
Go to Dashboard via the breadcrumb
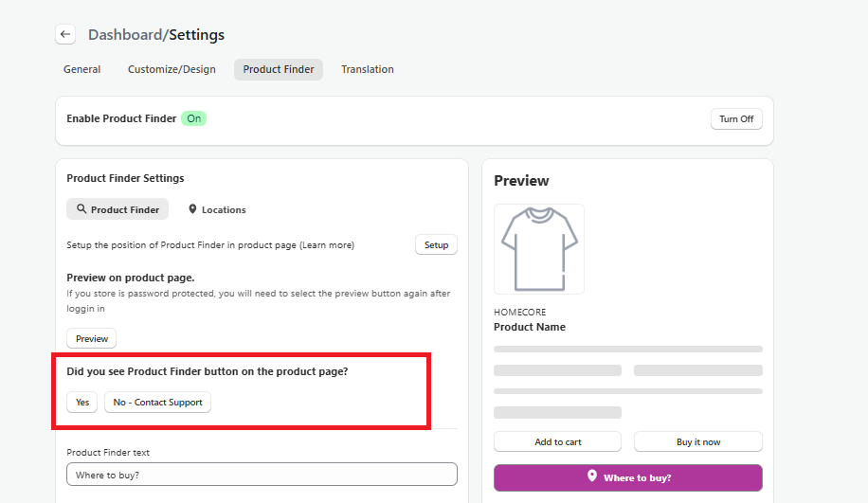pyautogui.click(x=125, y=35)
